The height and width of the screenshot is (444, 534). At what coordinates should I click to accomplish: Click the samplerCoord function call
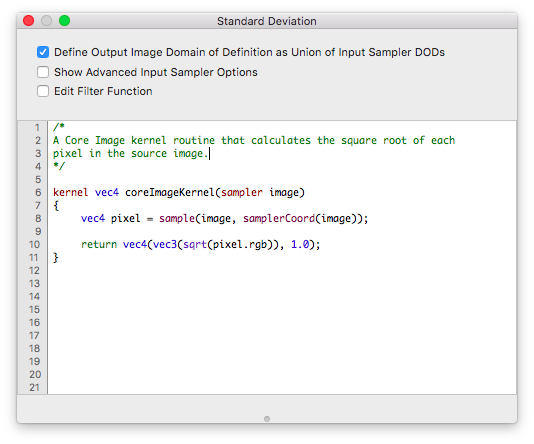click(279, 218)
